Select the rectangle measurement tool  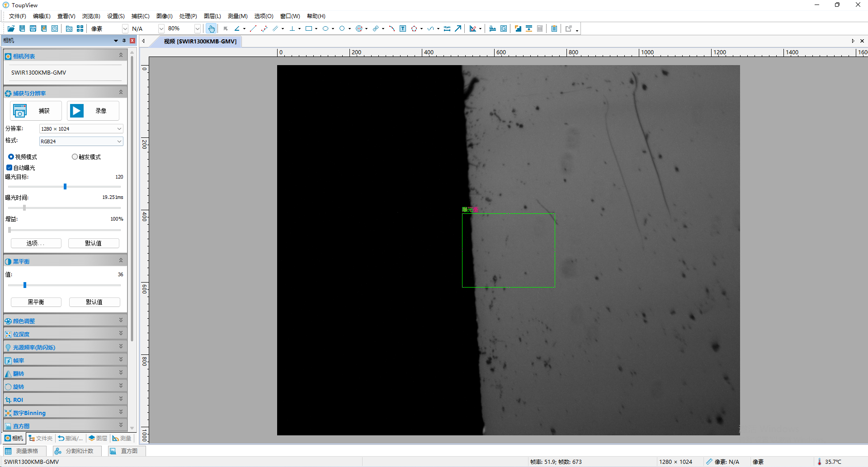tap(309, 28)
